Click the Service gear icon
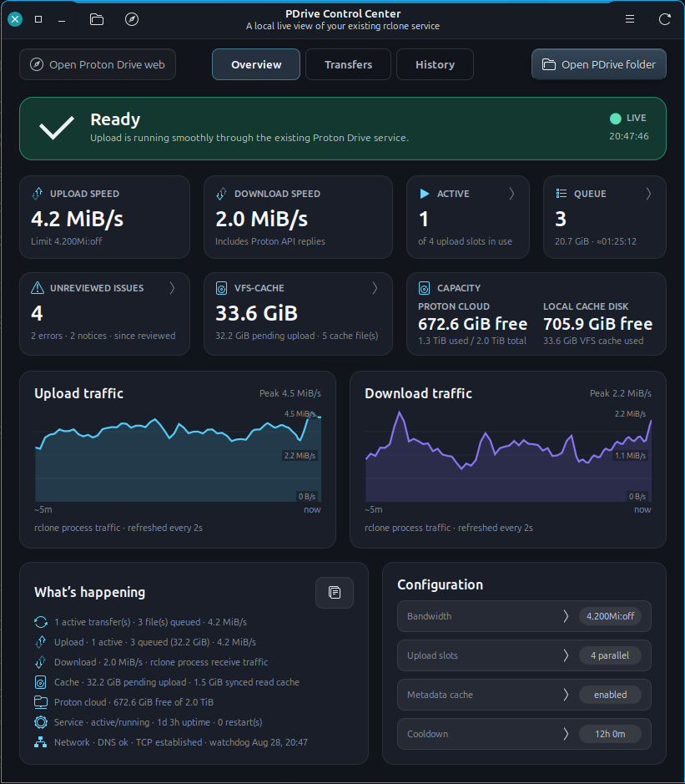Viewport: 685px width, 784px height. pyautogui.click(x=41, y=722)
